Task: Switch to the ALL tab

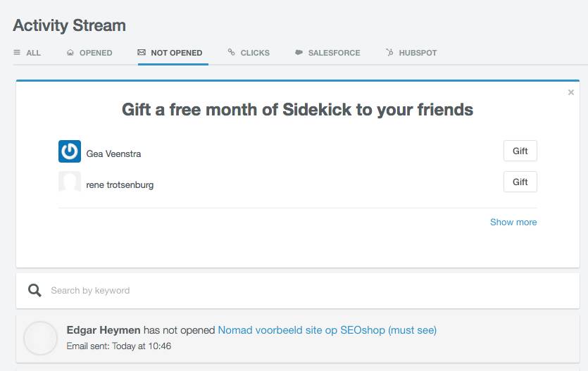Action: tap(33, 53)
